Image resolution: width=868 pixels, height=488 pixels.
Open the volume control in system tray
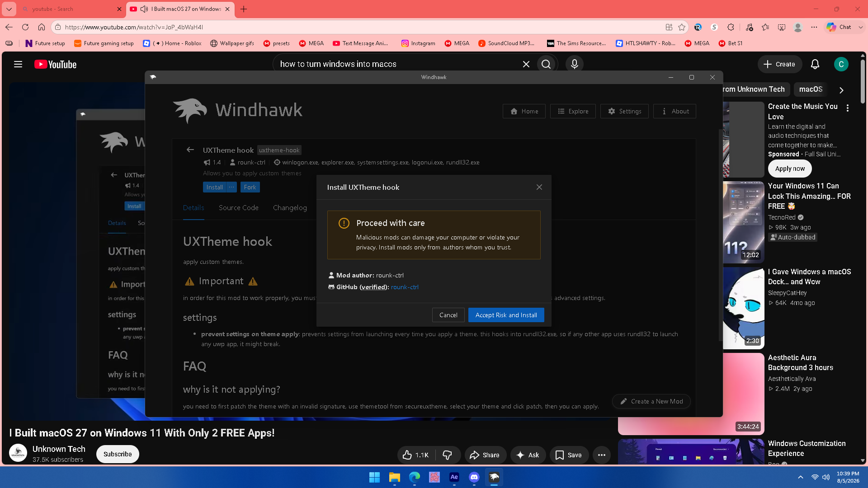tap(826, 477)
